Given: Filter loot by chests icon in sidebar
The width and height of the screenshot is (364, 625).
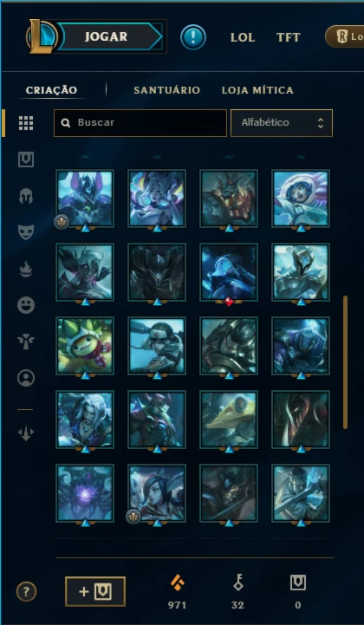Looking at the screenshot, I should click(26, 160).
